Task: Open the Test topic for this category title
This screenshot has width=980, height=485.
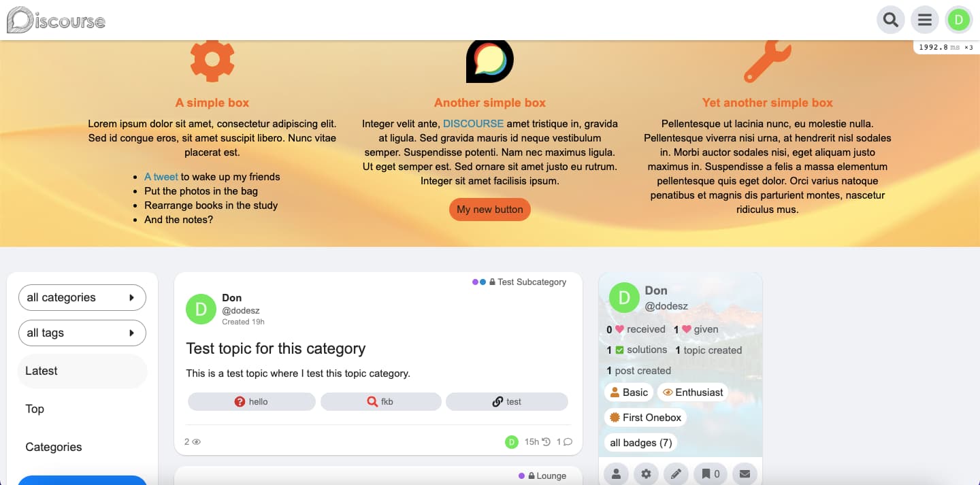Action: click(x=276, y=348)
